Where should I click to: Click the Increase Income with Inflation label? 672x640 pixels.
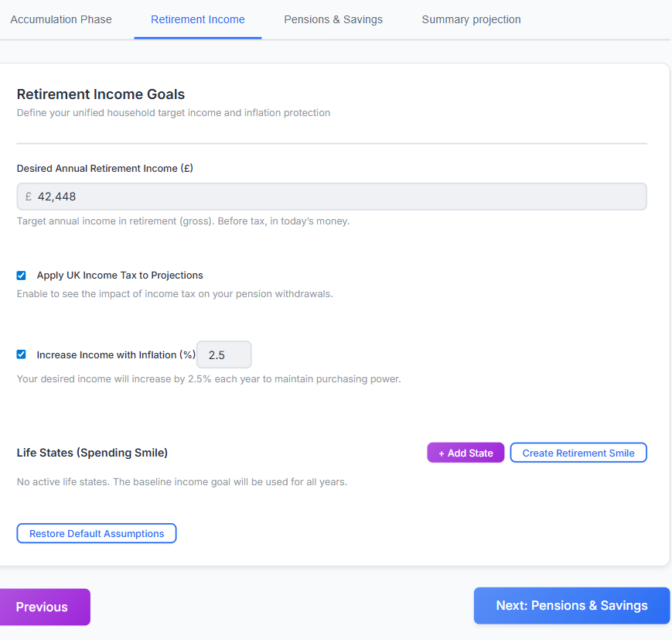tap(116, 354)
